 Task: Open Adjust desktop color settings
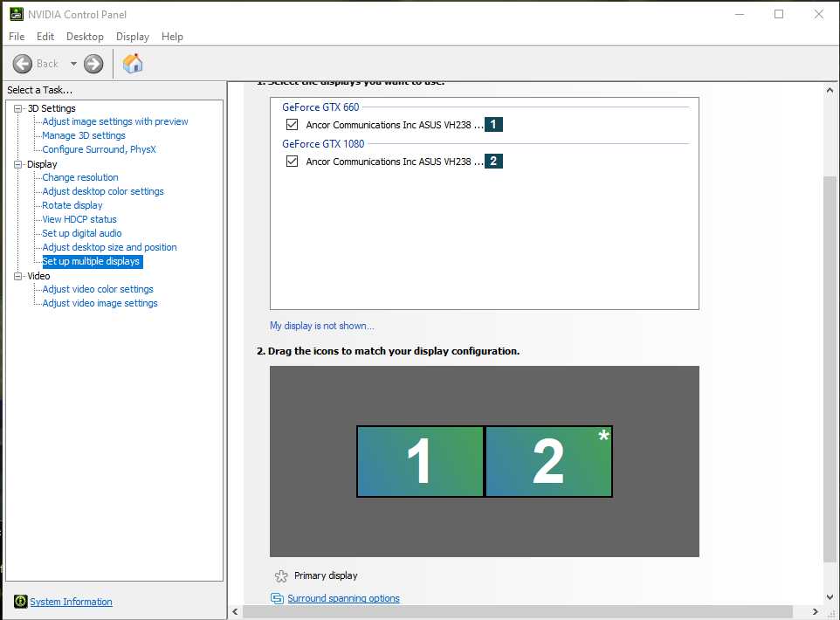(103, 191)
